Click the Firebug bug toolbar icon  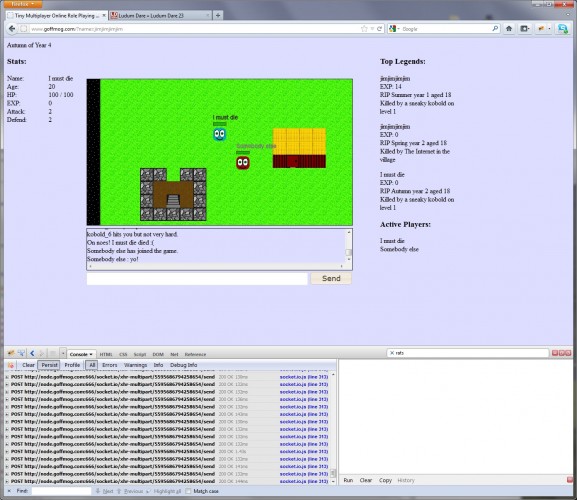(x=541, y=28)
